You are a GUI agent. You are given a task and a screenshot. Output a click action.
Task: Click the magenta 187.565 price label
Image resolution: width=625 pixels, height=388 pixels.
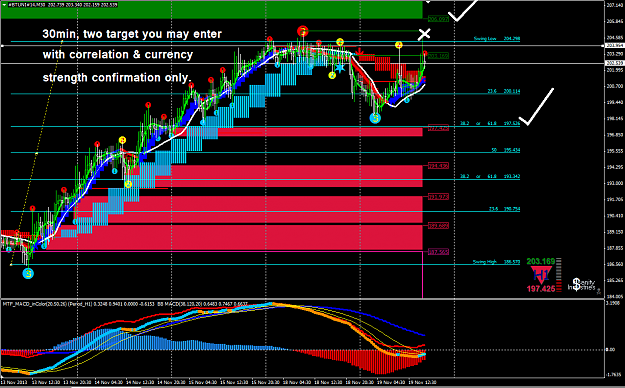[438, 252]
